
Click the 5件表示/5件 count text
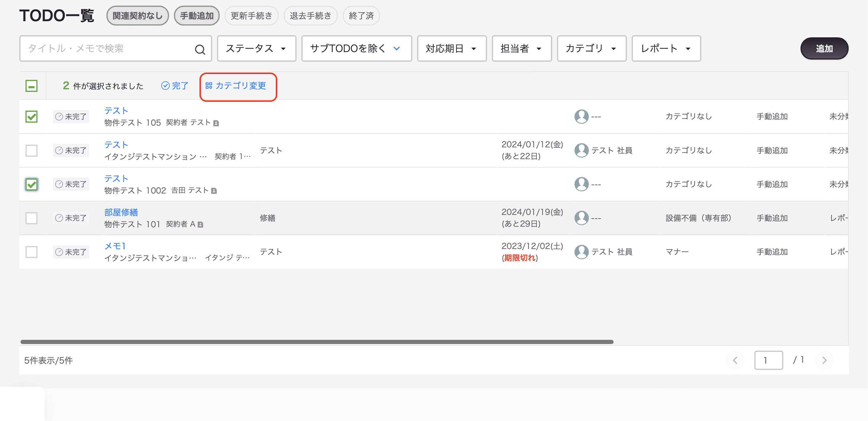coord(48,360)
